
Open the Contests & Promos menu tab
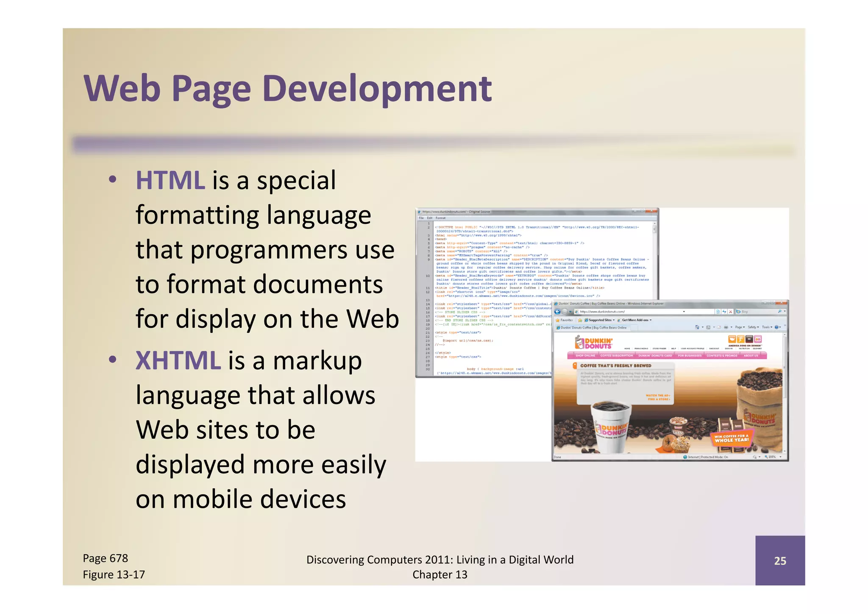tap(722, 355)
